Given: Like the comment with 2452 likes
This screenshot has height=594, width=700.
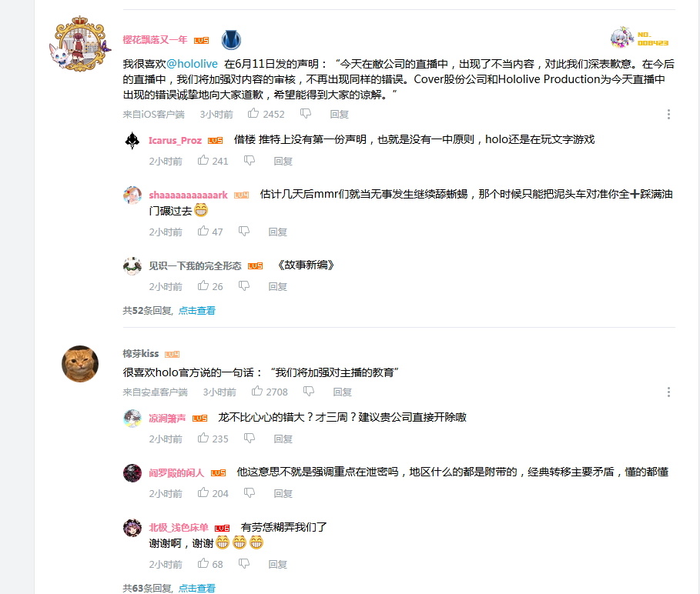Looking at the screenshot, I should (253, 114).
